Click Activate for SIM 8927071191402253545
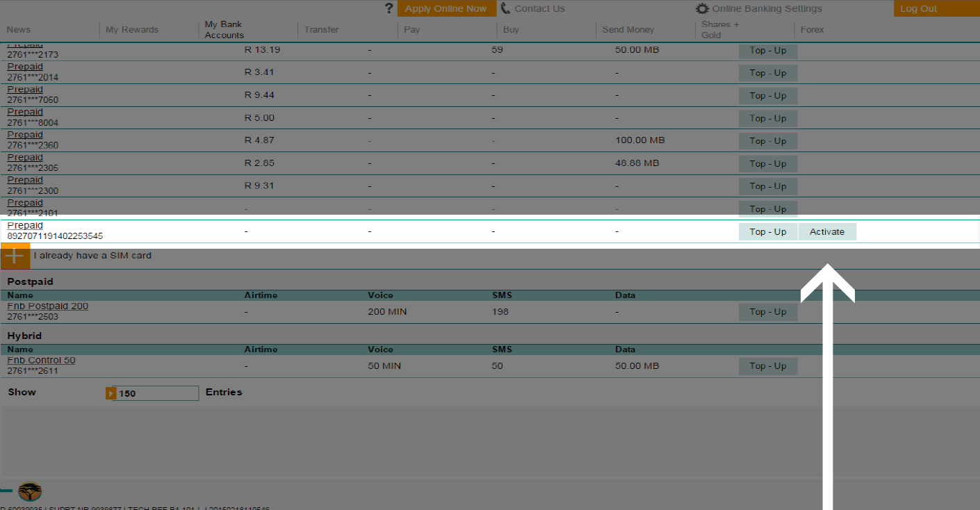The height and width of the screenshot is (510, 980). (827, 232)
